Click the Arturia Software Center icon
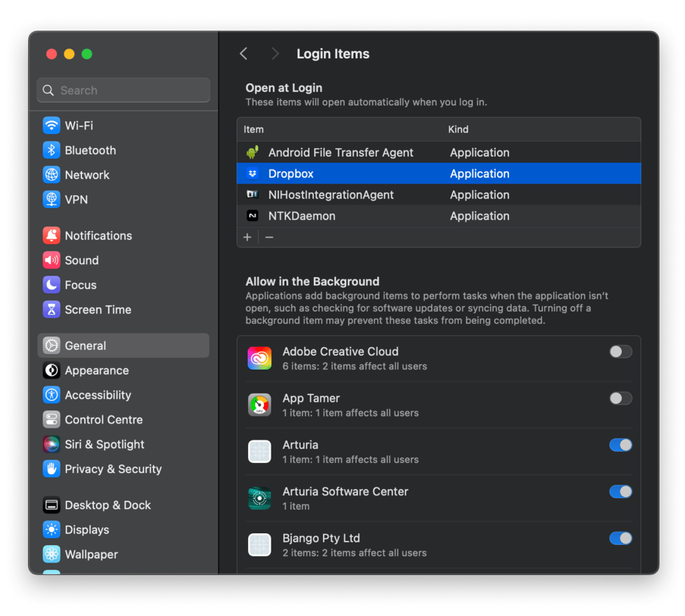Image resolution: width=685 pixels, height=616 pixels. coord(259,498)
